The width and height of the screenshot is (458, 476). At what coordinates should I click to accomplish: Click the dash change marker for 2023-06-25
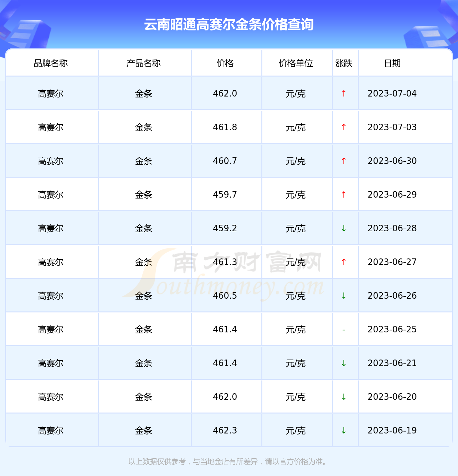click(343, 330)
